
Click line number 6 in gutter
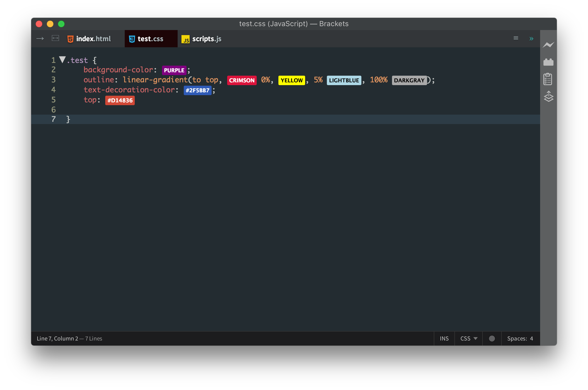pos(53,110)
